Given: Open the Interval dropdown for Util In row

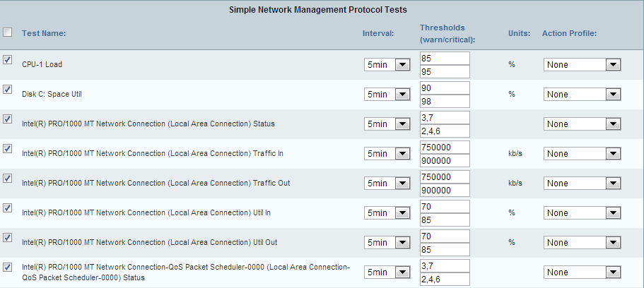Looking at the screenshot, I should coord(387,213).
